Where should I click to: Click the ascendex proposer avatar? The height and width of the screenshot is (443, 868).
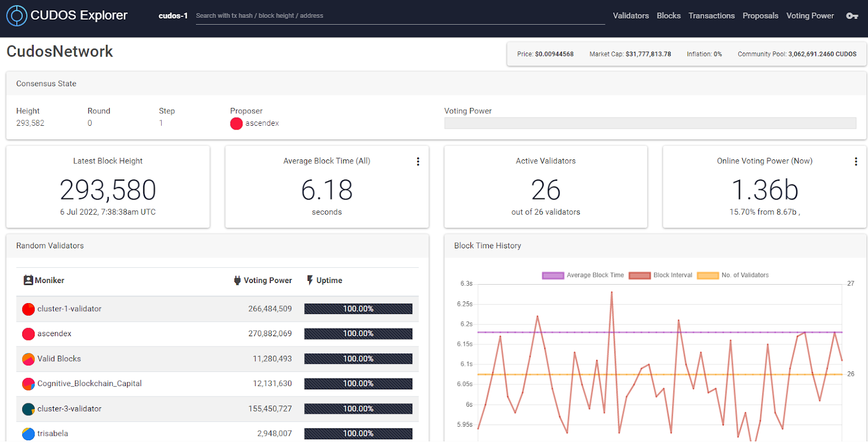click(x=236, y=124)
